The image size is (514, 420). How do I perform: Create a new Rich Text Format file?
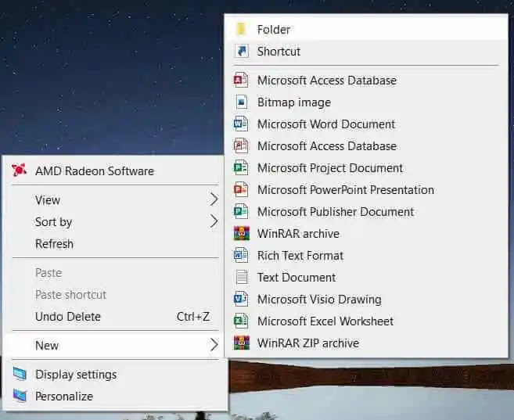366,256
